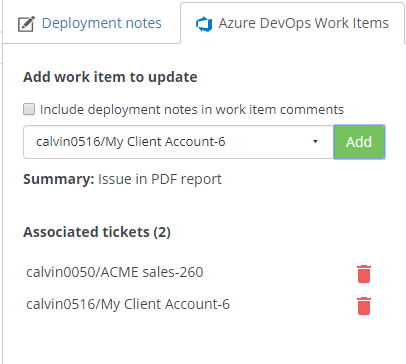Delete the calvin0050/ACME sales-260 ticket

[x=364, y=274]
